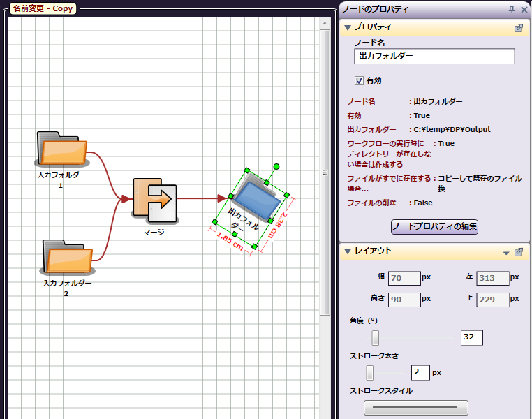This screenshot has width=532, height=419.
Task: Select the blue 出力フォルダー node icon
Action: (x=258, y=199)
